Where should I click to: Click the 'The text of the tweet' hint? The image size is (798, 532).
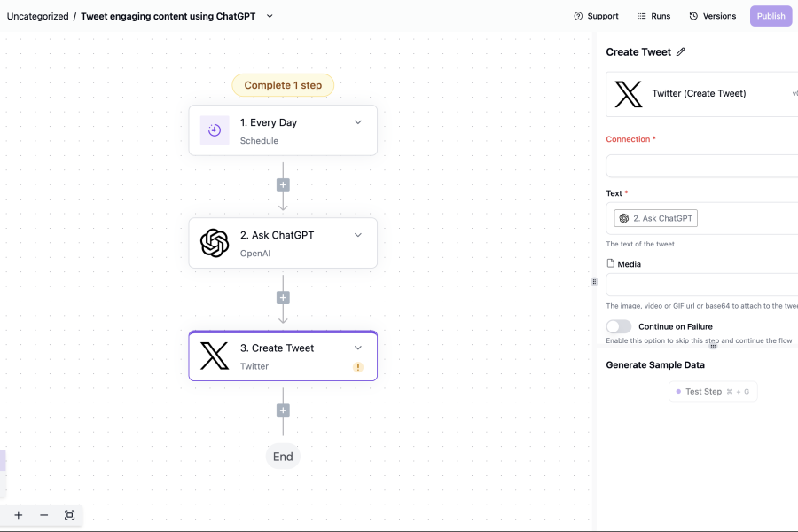point(639,245)
